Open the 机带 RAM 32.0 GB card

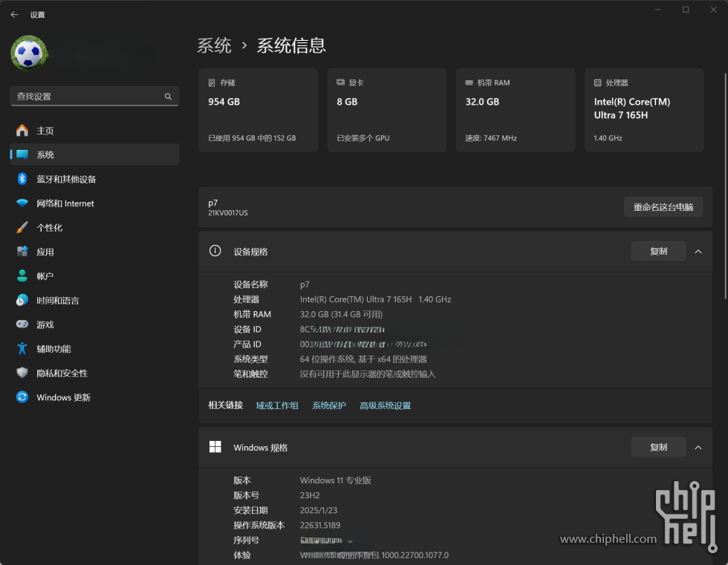516,110
